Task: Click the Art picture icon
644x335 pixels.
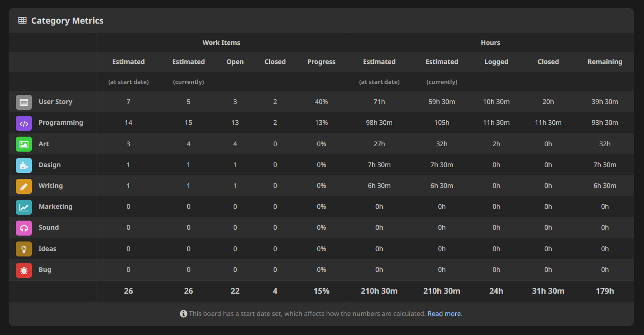Action: [x=24, y=144]
